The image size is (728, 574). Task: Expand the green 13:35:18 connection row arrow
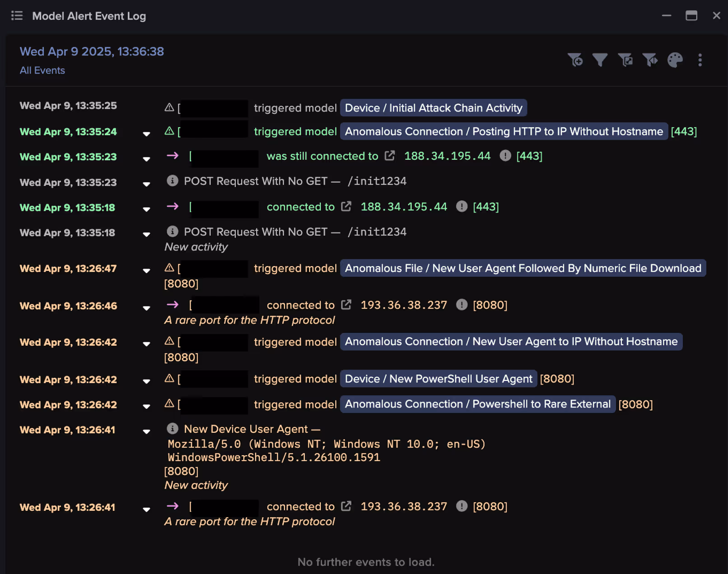pos(146,209)
